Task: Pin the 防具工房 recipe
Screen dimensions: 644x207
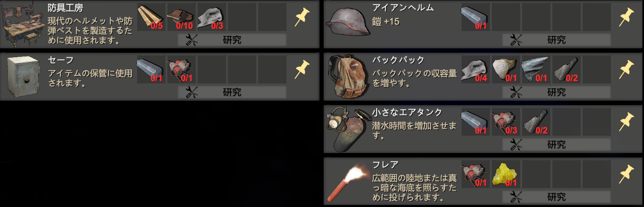Action: pos(302,17)
